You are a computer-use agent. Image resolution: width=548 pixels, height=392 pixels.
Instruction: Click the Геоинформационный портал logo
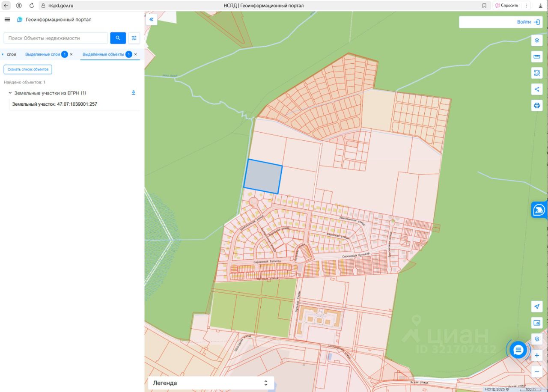click(x=54, y=20)
